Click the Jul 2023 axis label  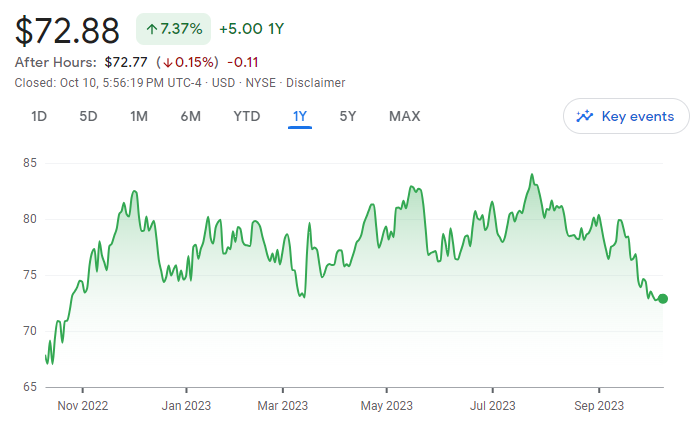click(492, 406)
